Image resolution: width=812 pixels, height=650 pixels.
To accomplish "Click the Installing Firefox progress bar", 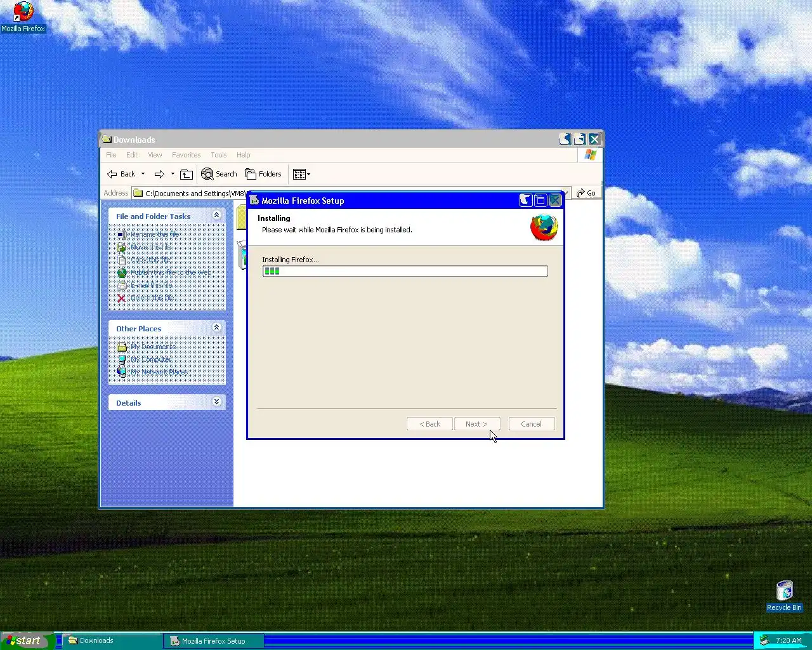I will coord(405,271).
